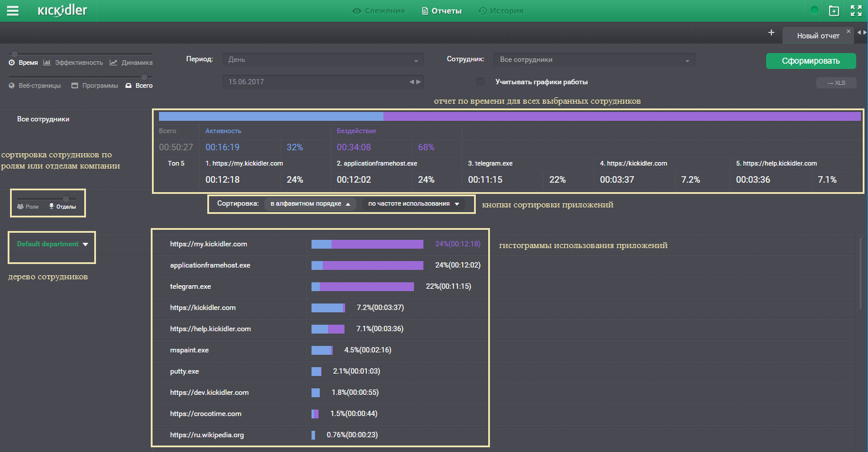
Task: Click Бездействие time 00:34:08
Action: (354, 147)
